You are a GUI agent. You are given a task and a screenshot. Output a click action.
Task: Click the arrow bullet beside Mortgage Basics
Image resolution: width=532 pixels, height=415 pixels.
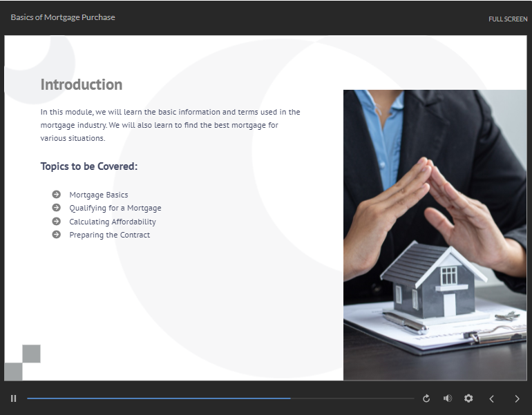tap(57, 194)
